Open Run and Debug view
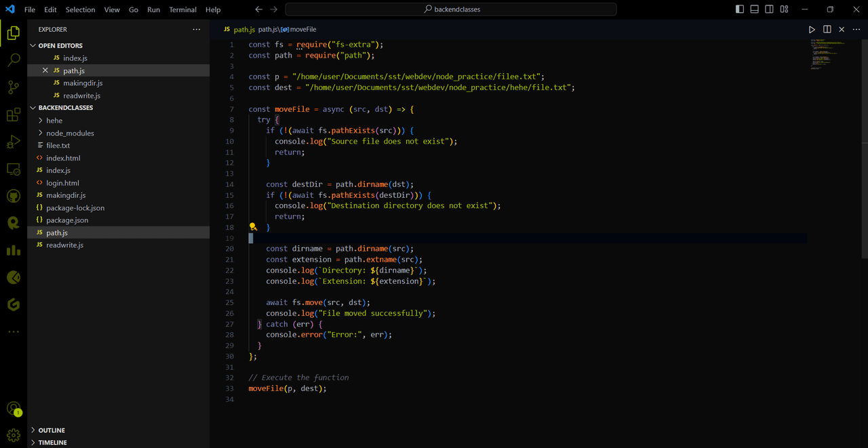The image size is (868, 448). pyautogui.click(x=14, y=142)
